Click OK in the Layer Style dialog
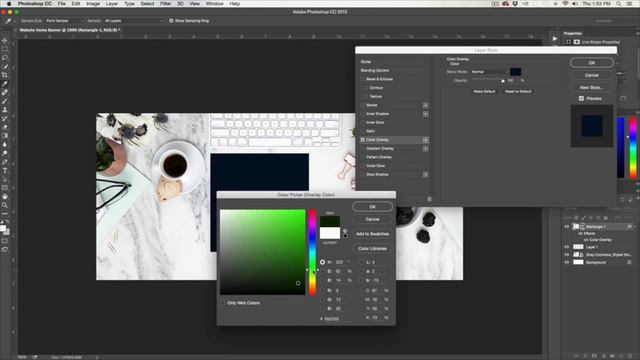The height and width of the screenshot is (360, 640). pos(591,63)
